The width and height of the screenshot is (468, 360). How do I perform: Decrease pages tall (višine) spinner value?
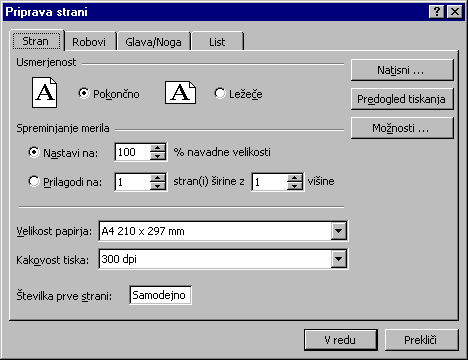(x=295, y=186)
